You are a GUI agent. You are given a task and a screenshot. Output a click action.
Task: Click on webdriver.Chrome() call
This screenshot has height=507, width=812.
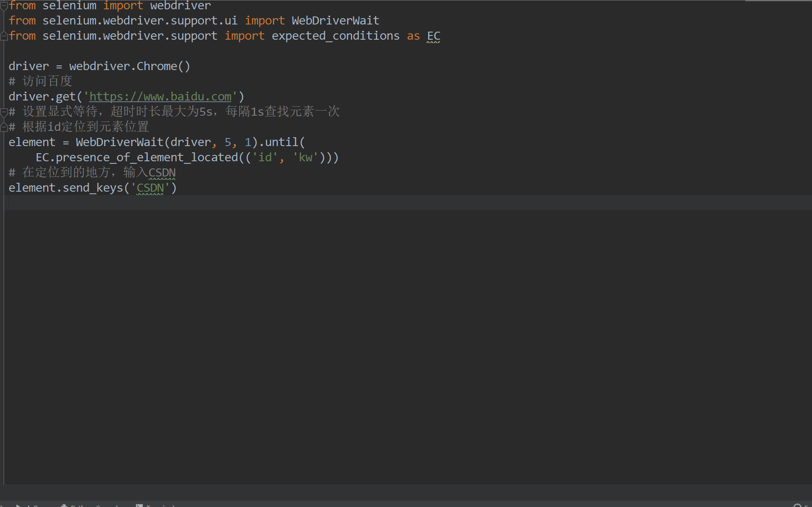[129, 66]
